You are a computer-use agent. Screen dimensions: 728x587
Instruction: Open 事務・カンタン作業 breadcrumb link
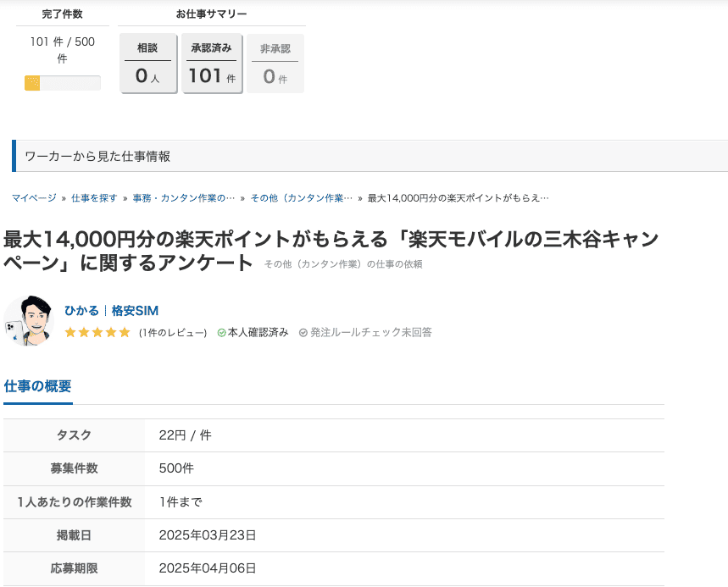[x=184, y=198]
